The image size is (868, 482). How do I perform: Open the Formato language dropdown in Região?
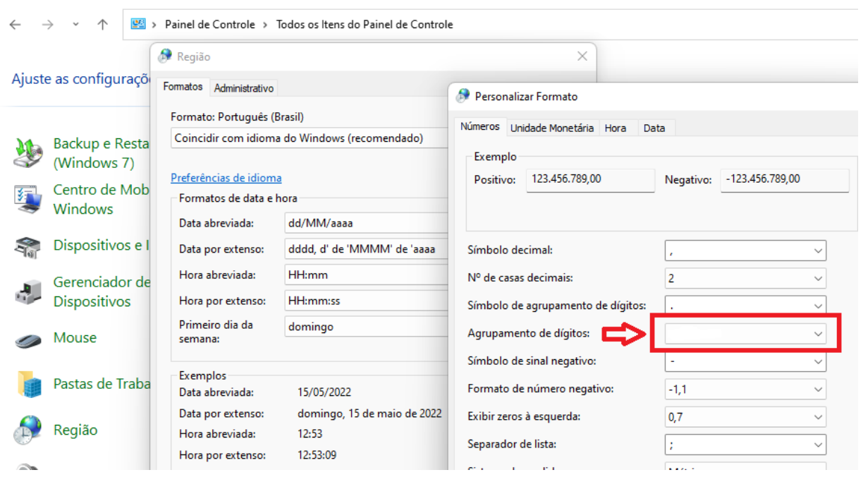pyautogui.click(x=310, y=138)
